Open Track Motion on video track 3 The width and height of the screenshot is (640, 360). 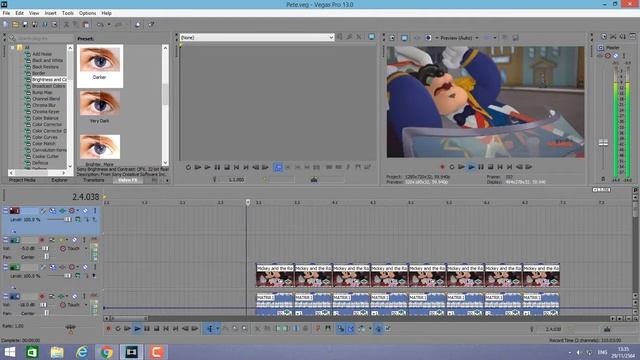(53, 267)
